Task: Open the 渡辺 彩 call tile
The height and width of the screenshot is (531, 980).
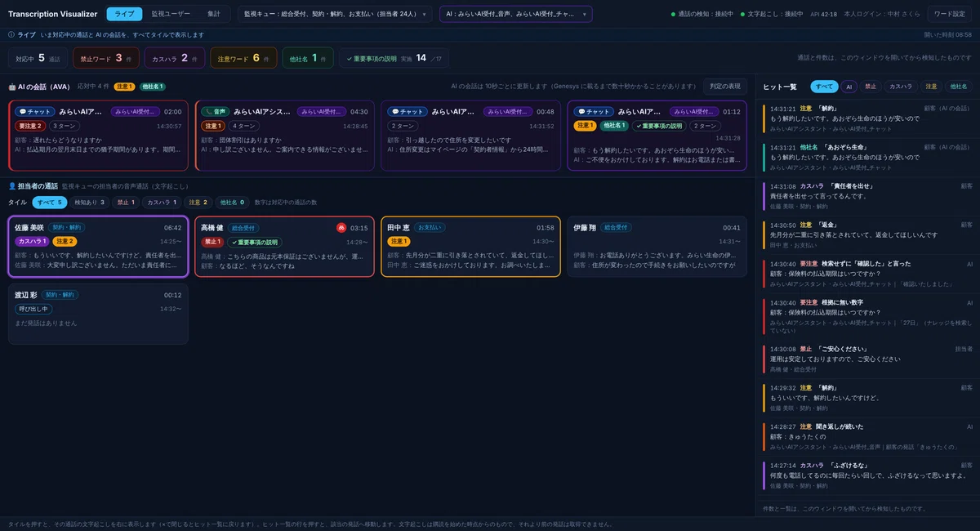Action: [98, 314]
